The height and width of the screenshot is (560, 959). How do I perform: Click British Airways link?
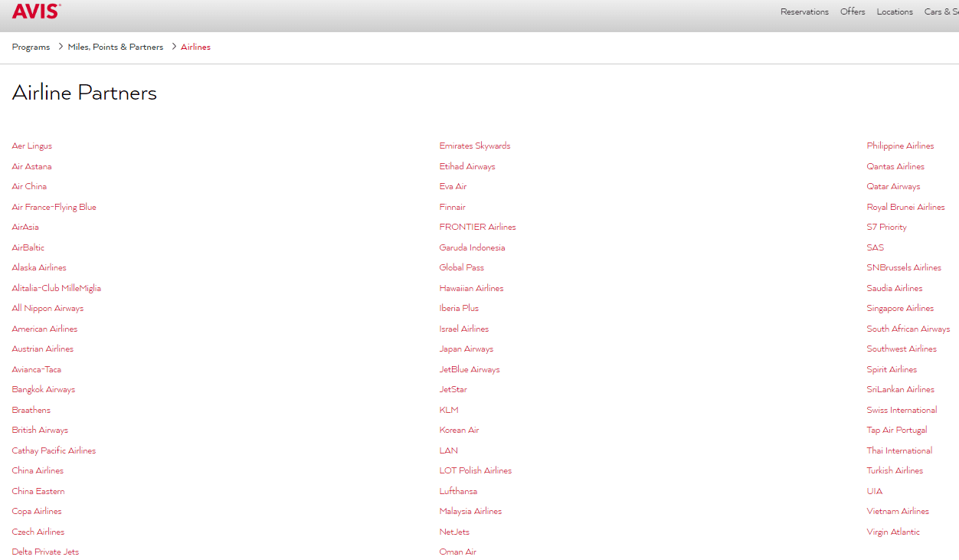tap(40, 430)
